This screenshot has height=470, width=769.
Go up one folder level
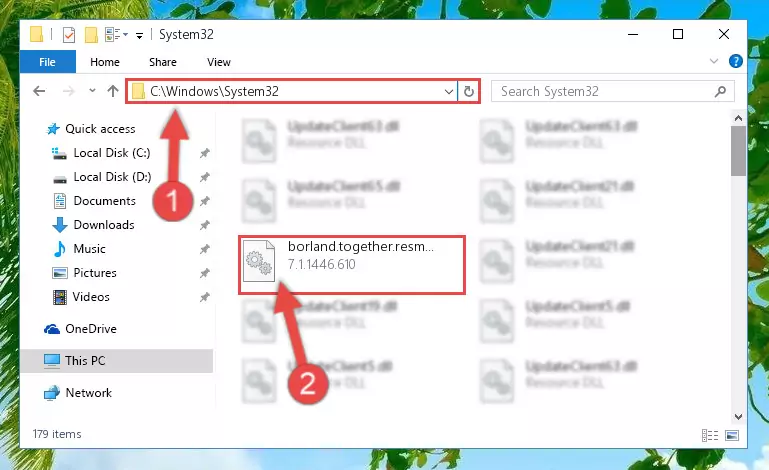pyautogui.click(x=113, y=91)
